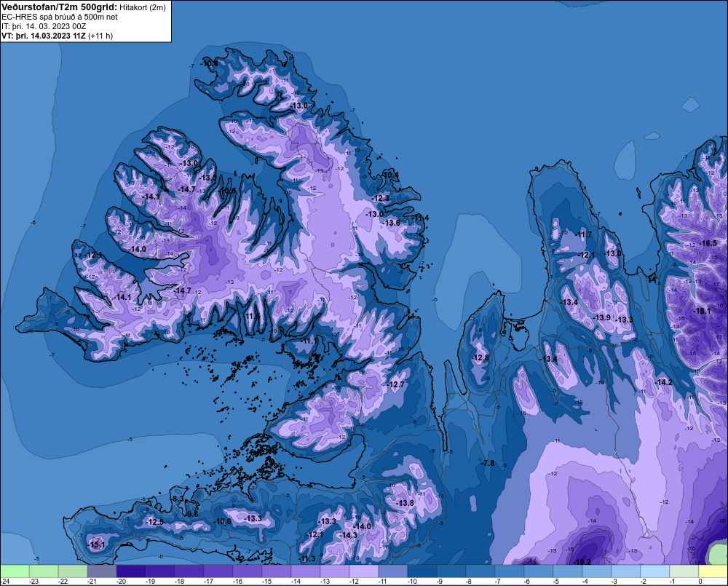
Task: Click the -18.1 temperature value on the map
Action: click(702, 311)
